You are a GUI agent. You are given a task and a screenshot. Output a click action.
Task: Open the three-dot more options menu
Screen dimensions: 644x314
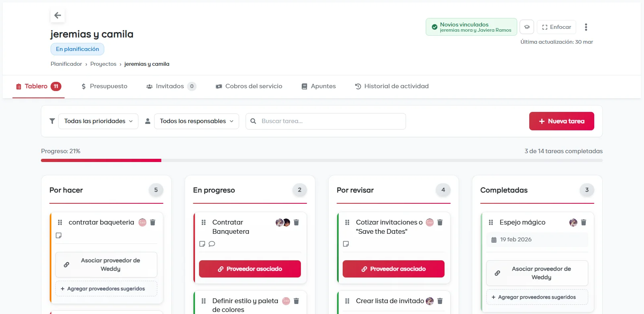coord(586,27)
